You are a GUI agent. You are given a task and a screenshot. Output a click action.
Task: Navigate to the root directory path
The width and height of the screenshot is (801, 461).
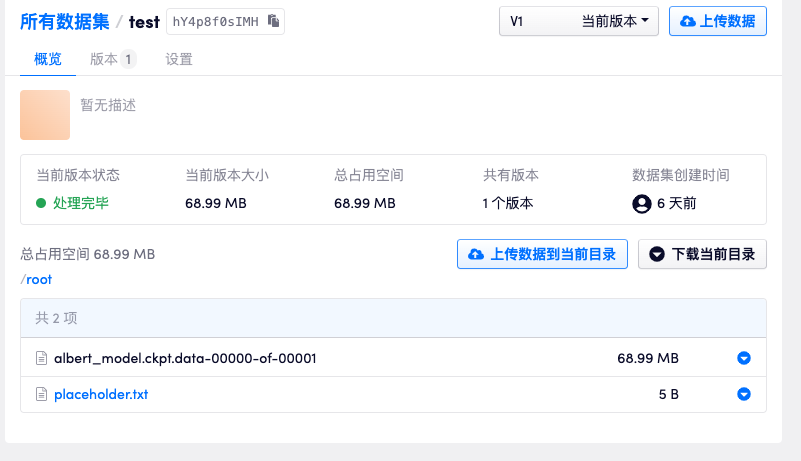click(39, 279)
